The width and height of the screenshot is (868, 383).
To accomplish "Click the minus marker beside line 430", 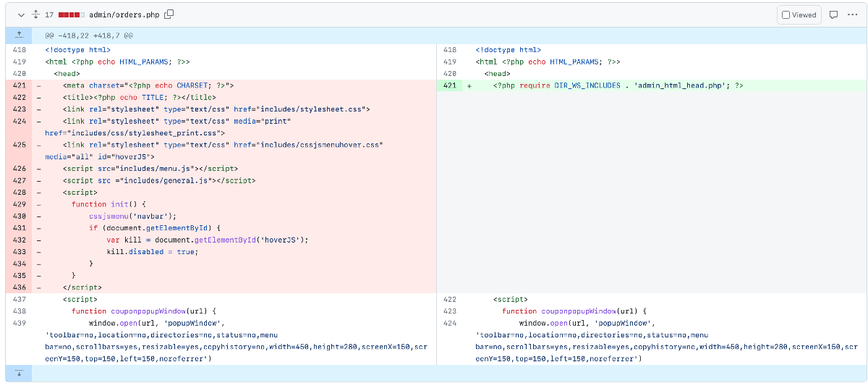I will tap(38, 216).
